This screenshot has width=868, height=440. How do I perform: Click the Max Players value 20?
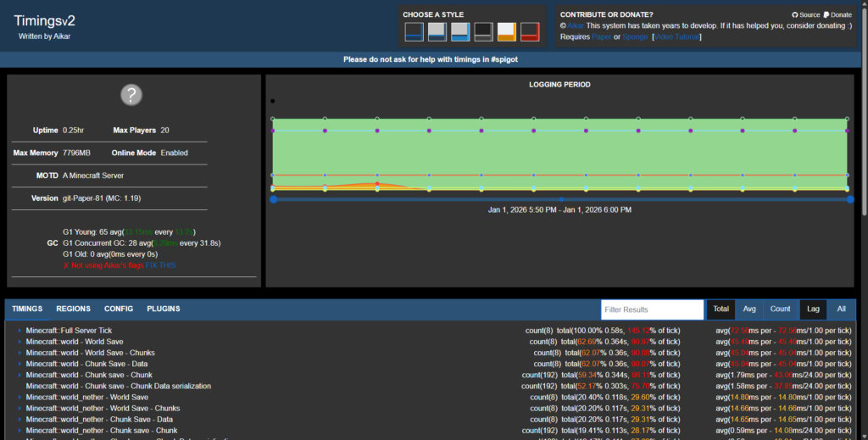point(165,131)
